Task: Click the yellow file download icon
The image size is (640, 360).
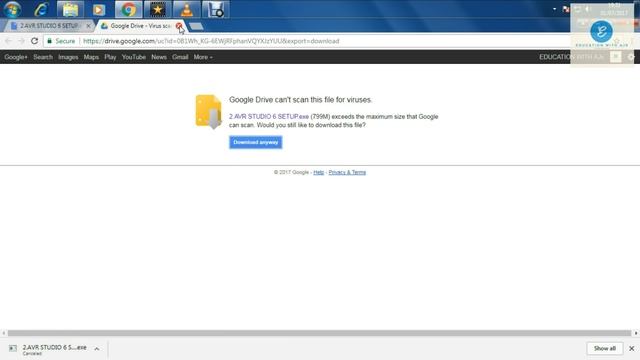Action: point(209,111)
